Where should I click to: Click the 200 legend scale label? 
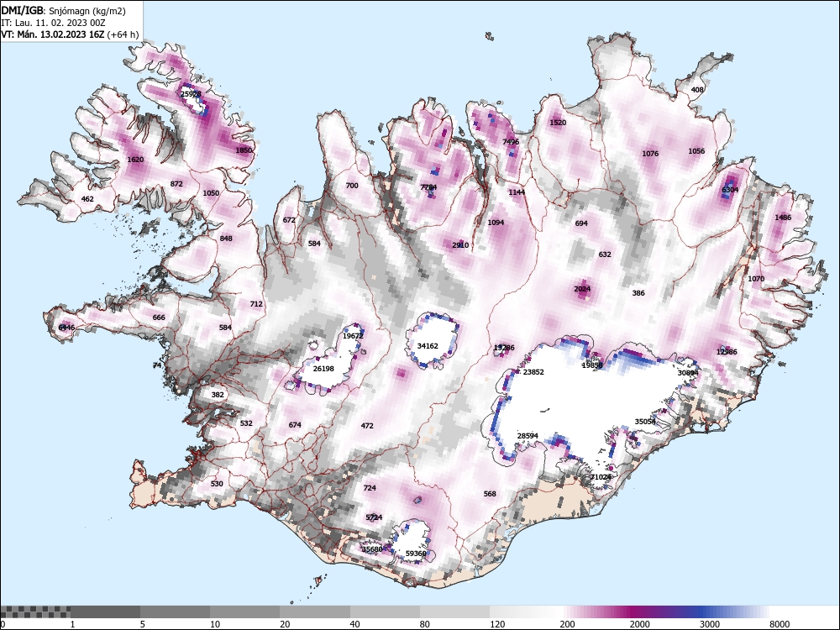[x=567, y=624]
